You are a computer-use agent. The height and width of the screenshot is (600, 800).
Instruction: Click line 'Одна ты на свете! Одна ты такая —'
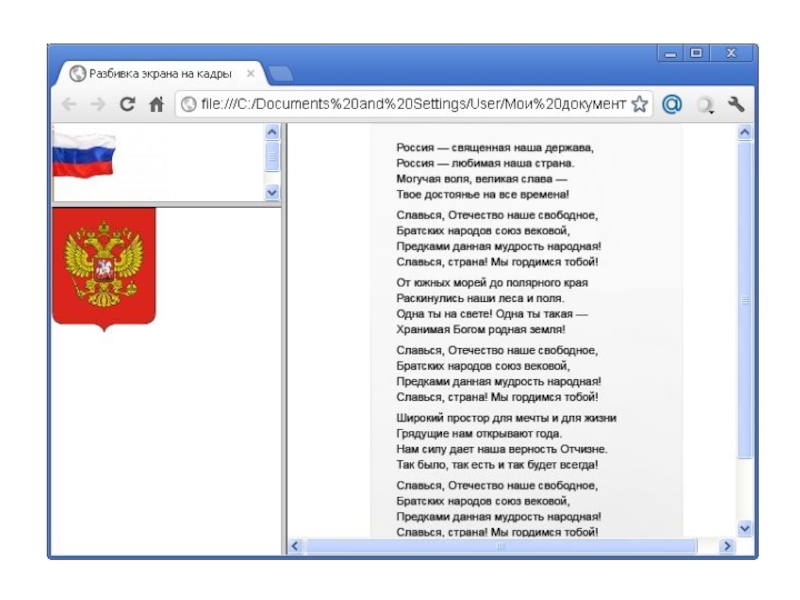pyautogui.click(x=492, y=314)
